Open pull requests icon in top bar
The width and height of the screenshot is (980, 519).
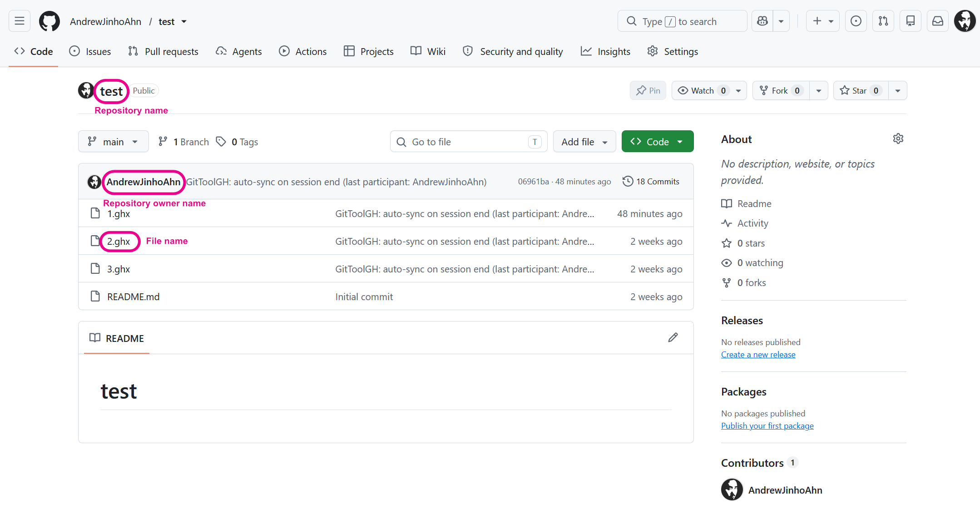883,21
